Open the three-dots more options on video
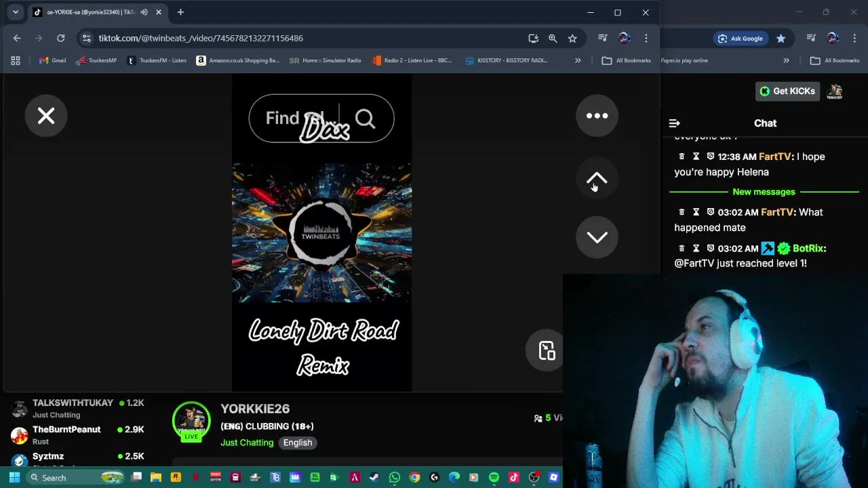This screenshot has height=488, width=868. coord(597,116)
